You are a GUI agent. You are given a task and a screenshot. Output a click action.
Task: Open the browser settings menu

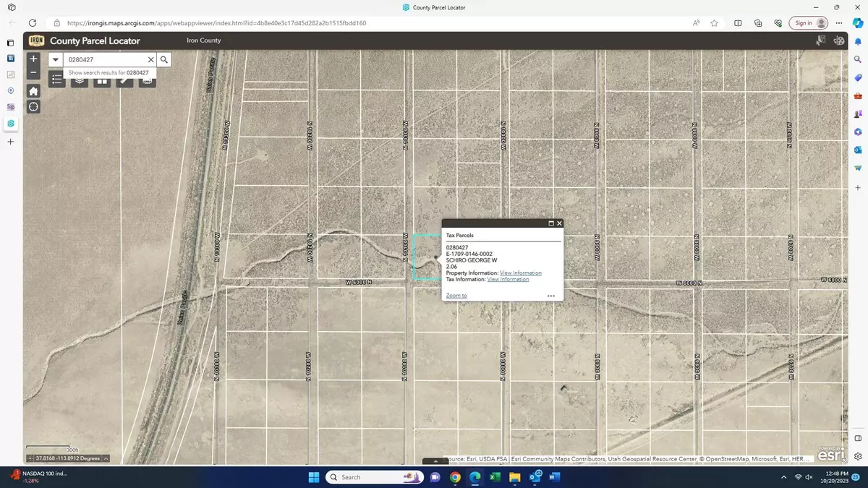point(838,23)
